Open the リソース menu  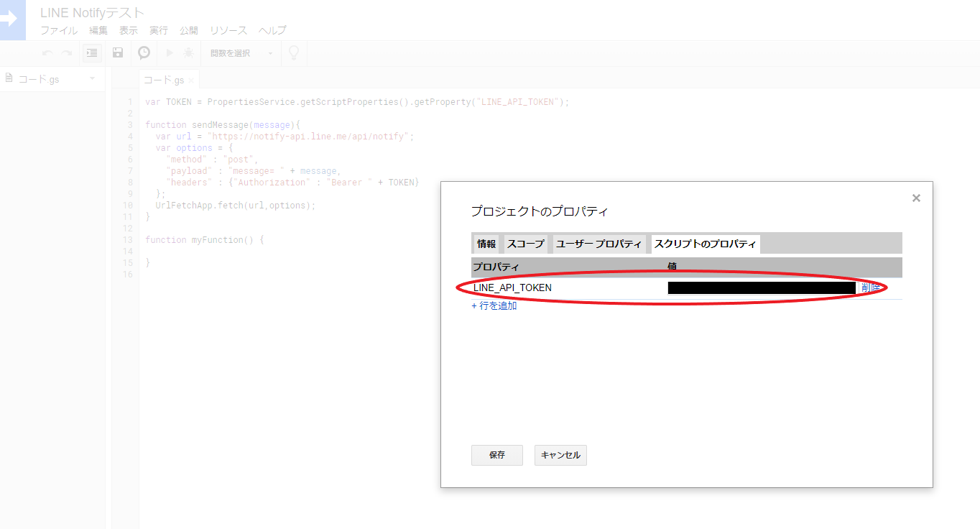point(228,30)
